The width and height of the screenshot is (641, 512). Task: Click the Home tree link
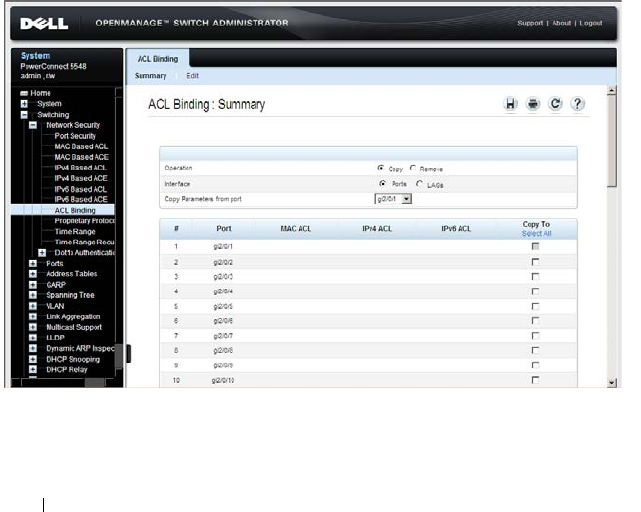tap(40, 93)
